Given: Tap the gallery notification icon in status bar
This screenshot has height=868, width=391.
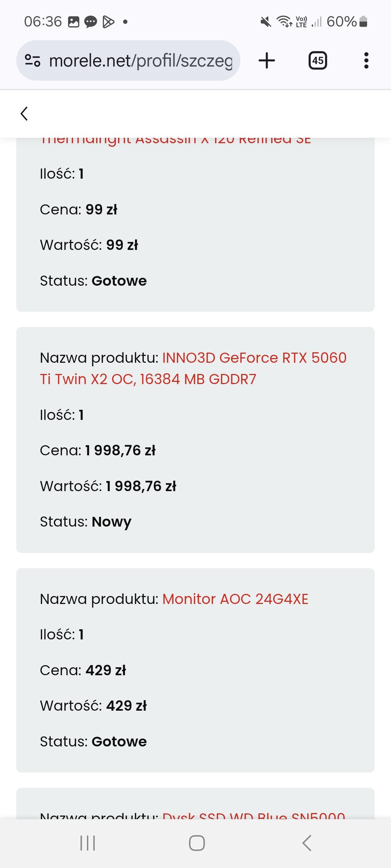Looking at the screenshot, I should [73, 22].
